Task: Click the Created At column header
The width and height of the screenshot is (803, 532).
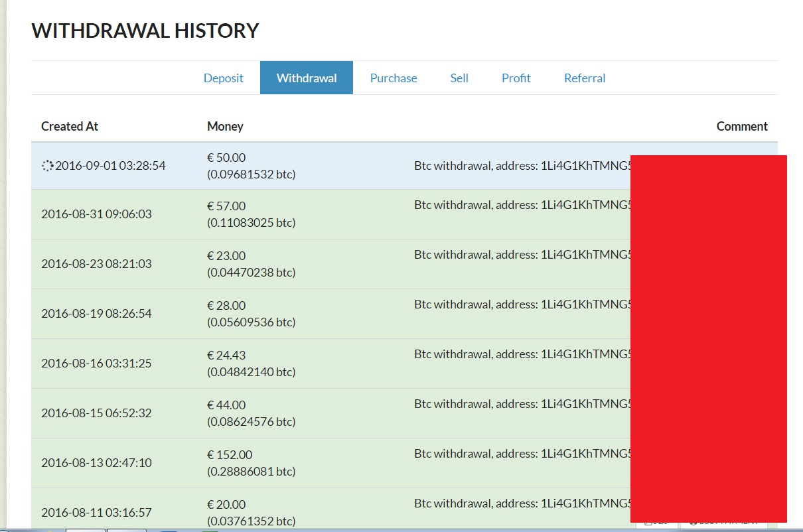Action: [x=70, y=126]
